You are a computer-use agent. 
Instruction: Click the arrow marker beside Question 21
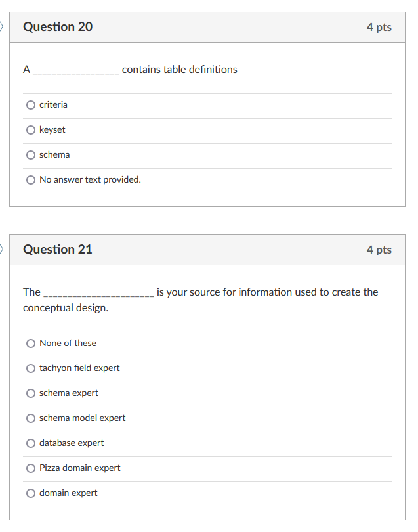tap(3, 249)
